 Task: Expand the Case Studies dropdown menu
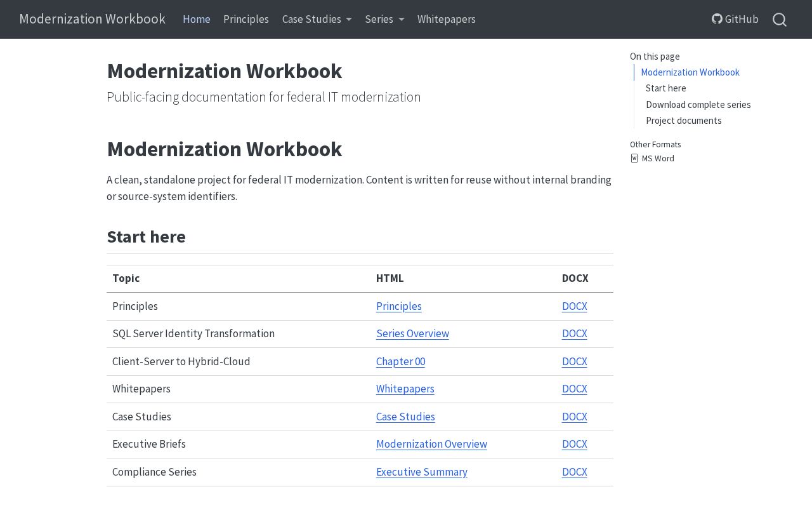point(317,19)
